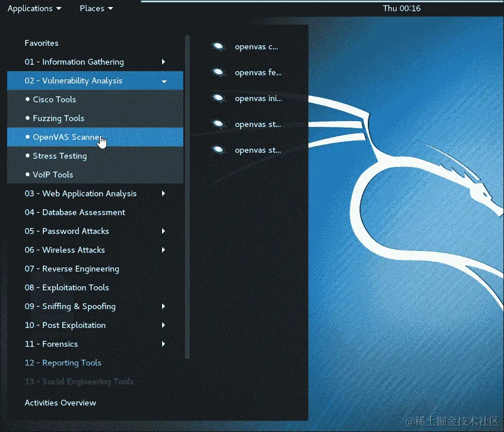
Task: Open the Places menu in top bar
Action: click(x=96, y=8)
